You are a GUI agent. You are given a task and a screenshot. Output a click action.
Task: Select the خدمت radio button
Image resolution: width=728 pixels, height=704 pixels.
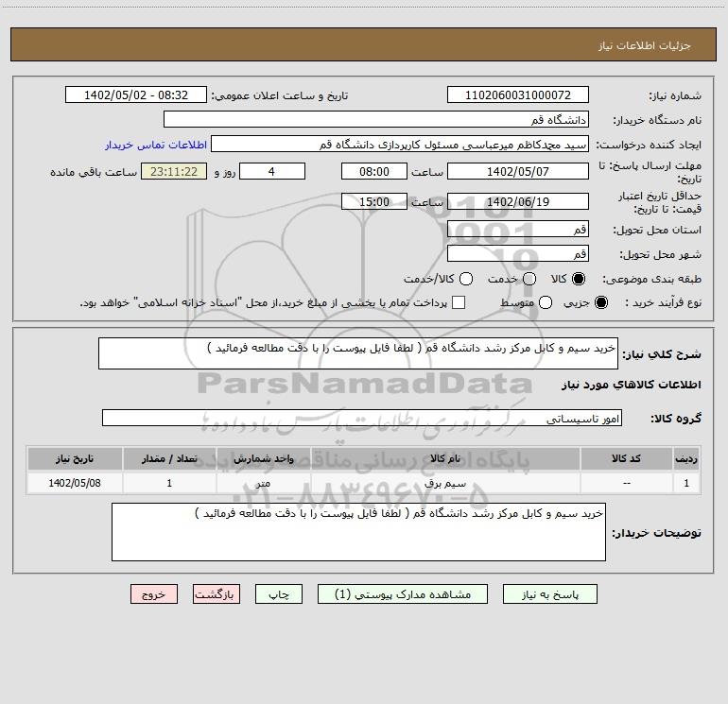[x=529, y=279]
